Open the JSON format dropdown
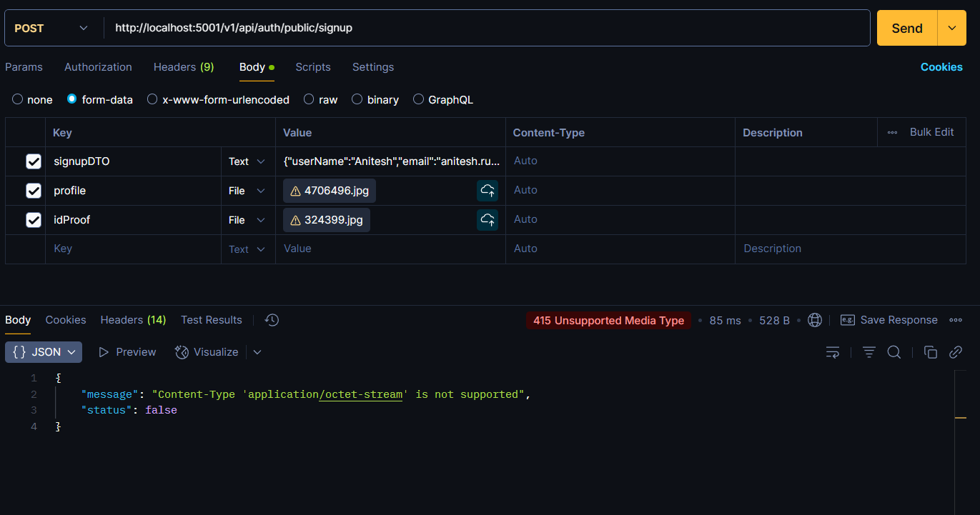Image resolution: width=980 pixels, height=515 pixels. pos(44,352)
